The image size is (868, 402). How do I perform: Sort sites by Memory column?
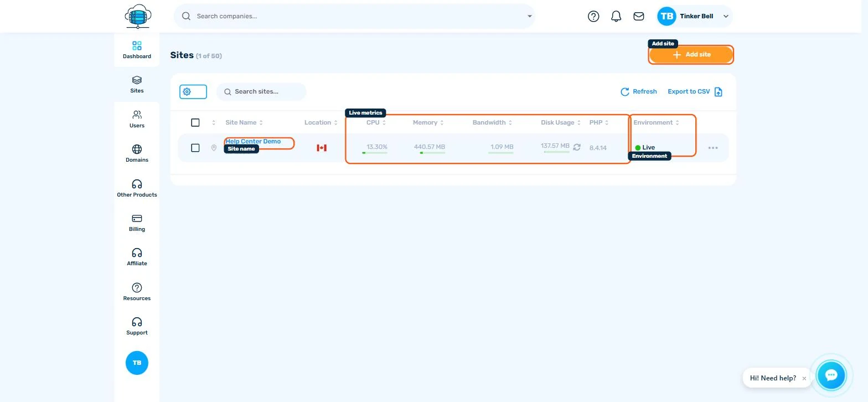click(428, 122)
